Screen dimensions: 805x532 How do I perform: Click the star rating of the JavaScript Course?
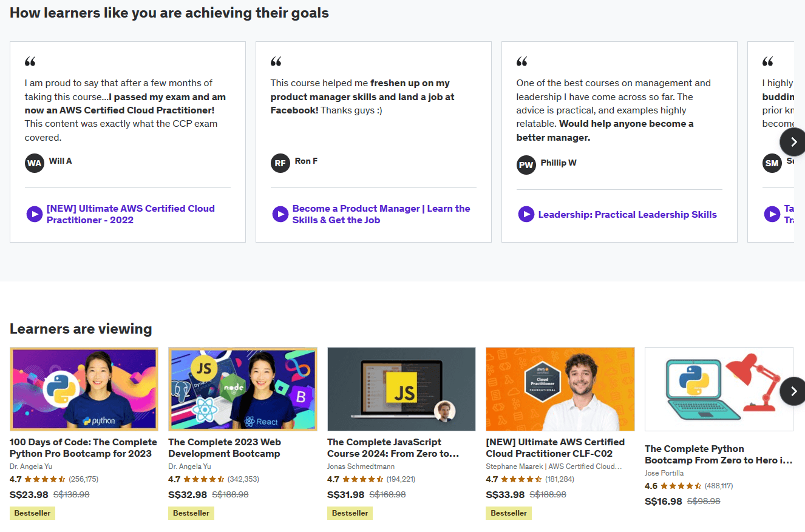pos(363,479)
